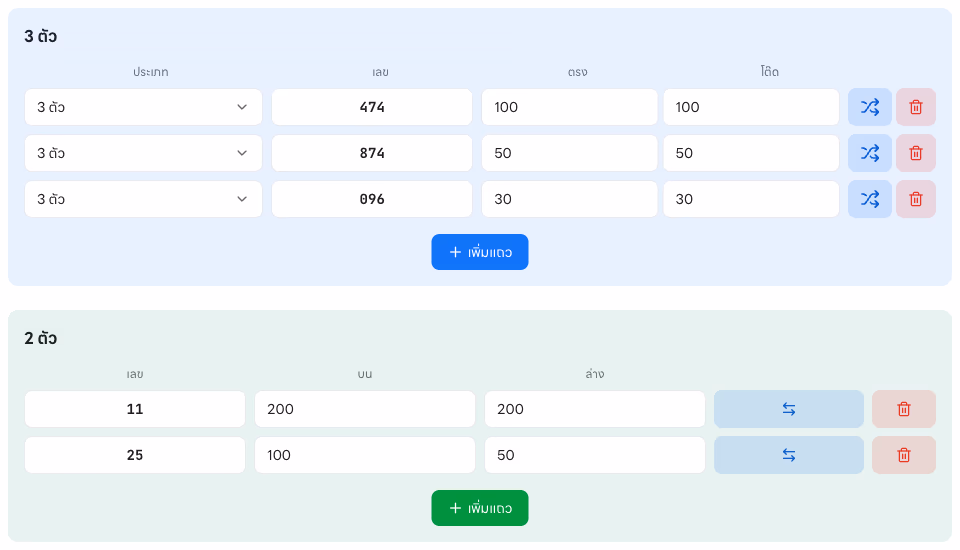Screen dimensions: 960x550
Task: Click the blue เพิ่มแถว add row button
Action: tap(480, 252)
